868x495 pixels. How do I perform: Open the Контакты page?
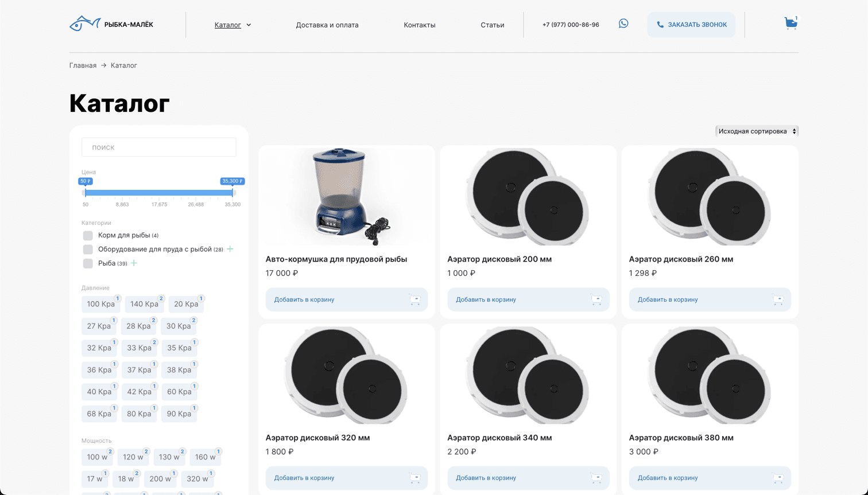tap(420, 25)
